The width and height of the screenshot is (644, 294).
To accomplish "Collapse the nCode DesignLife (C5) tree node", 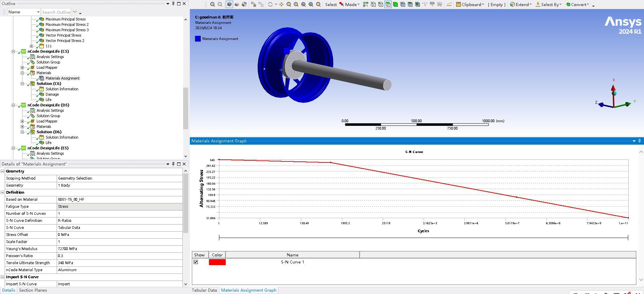I will coord(13,51).
